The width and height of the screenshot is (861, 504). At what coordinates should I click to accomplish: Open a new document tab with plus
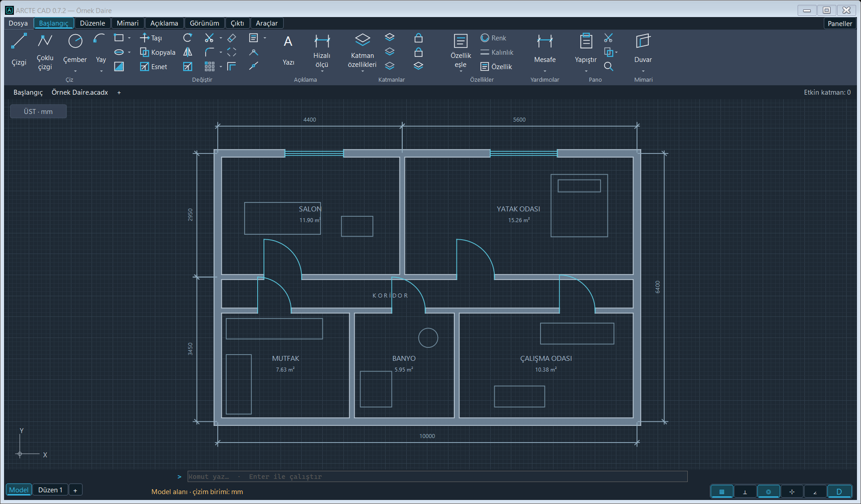tap(119, 92)
